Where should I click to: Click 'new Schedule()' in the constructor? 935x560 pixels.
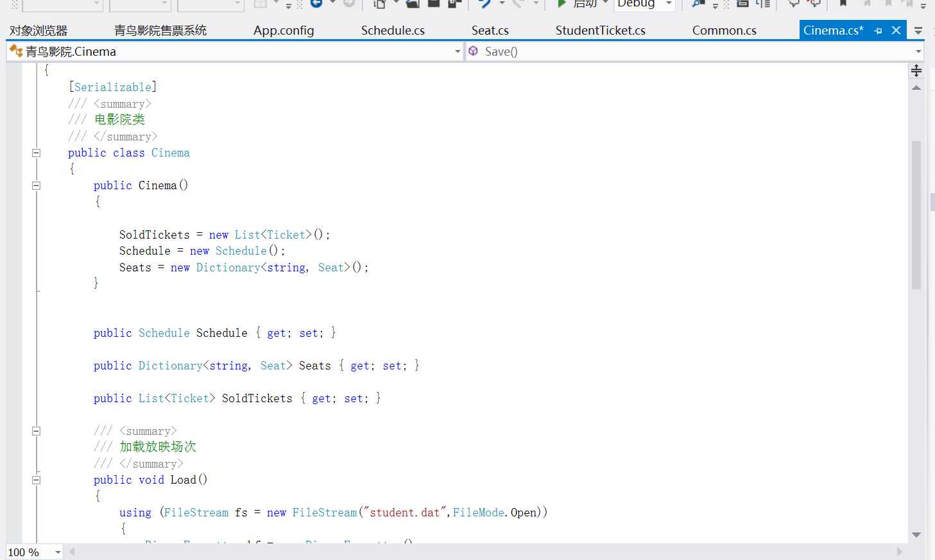[234, 251]
